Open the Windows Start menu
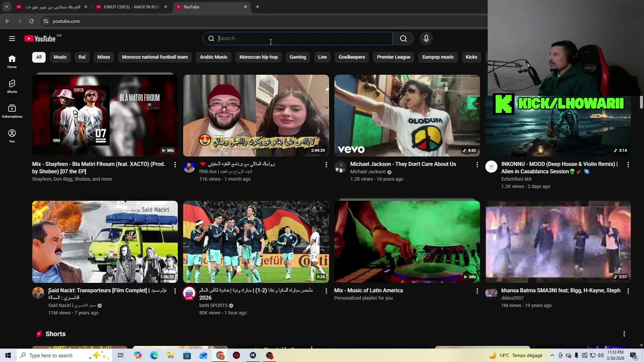Screen dimensions: 644x362 8,355
